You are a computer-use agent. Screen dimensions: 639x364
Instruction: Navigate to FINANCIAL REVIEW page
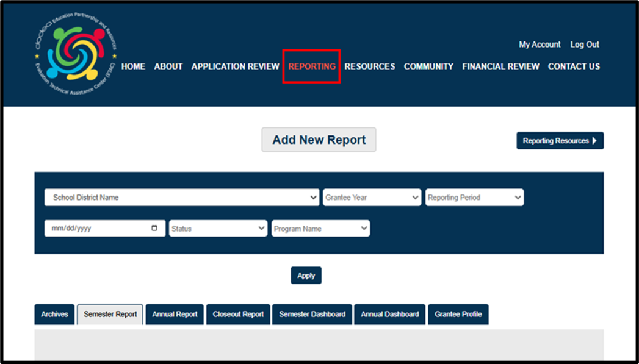pos(500,66)
